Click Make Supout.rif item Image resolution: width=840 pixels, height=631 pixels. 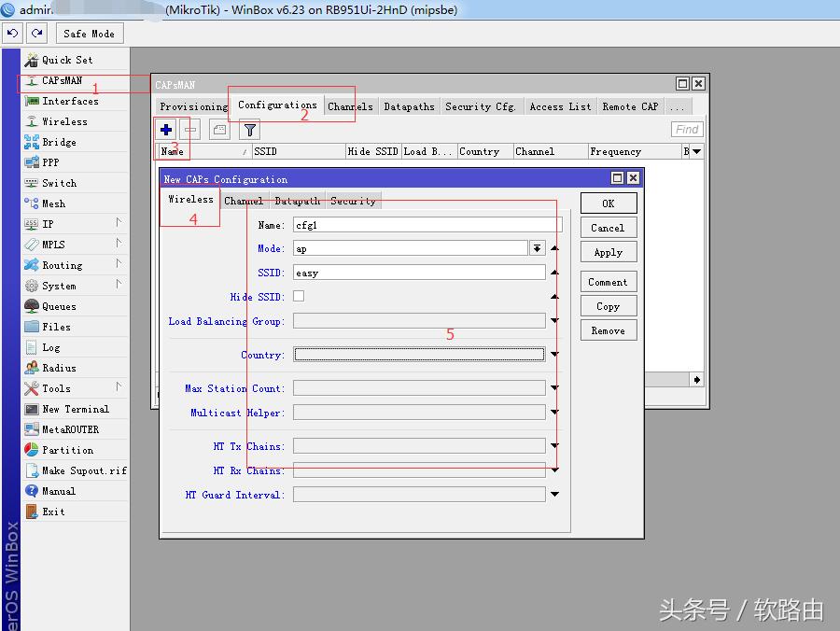(x=76, y=470)
